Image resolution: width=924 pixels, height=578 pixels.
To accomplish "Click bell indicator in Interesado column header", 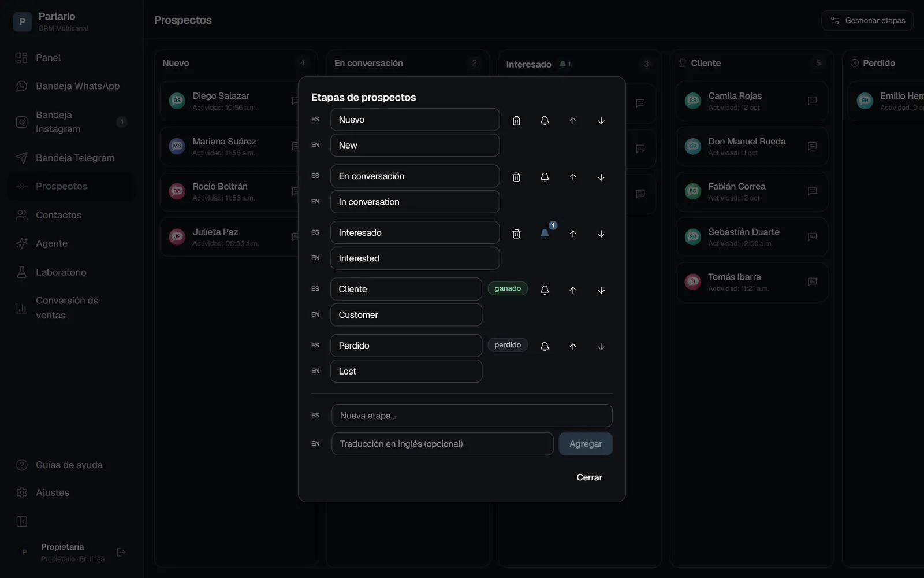I will [565, 64].
